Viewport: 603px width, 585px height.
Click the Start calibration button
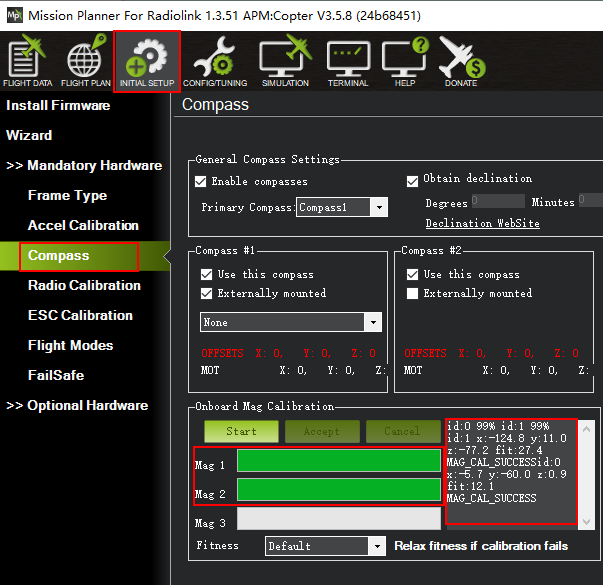[x=241, y=432]
